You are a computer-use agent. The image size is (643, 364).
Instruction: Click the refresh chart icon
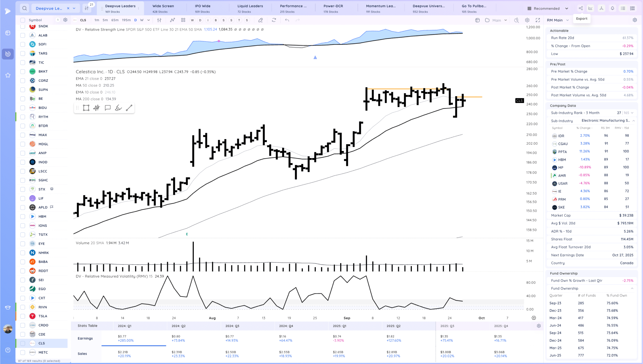coord(274,20)
